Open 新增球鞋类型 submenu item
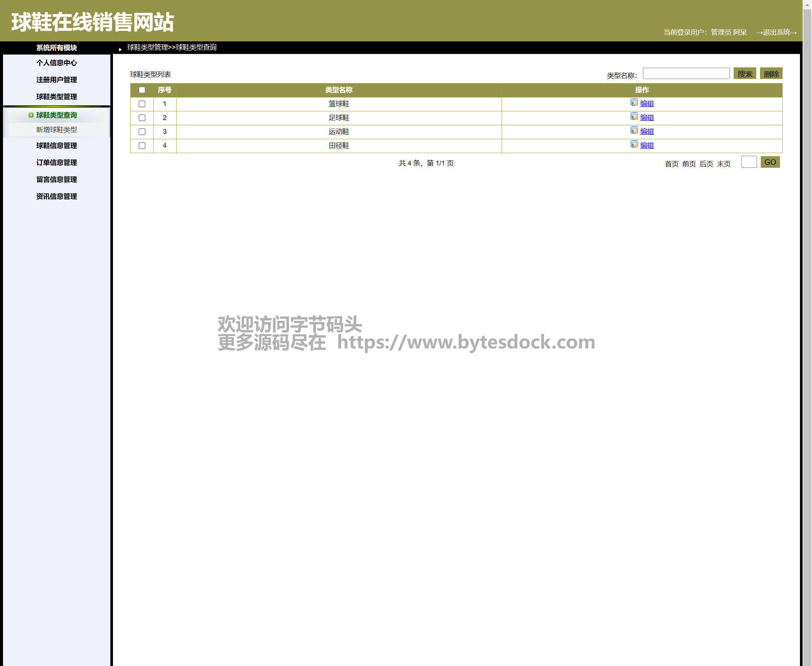812x666 pixels. click(56, 130)
